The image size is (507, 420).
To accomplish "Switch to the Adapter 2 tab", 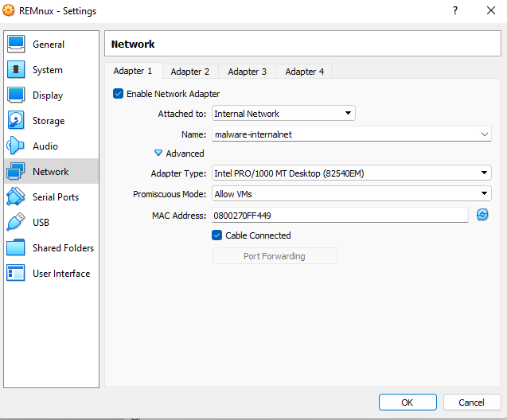I will point(190,72).
